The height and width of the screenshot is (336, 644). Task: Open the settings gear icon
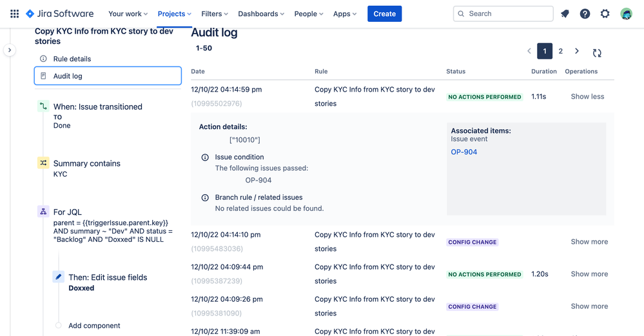605,14
